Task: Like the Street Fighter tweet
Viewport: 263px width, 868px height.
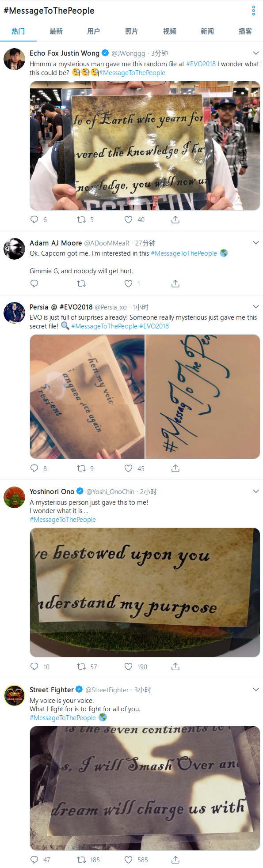Action: (128, 860)
